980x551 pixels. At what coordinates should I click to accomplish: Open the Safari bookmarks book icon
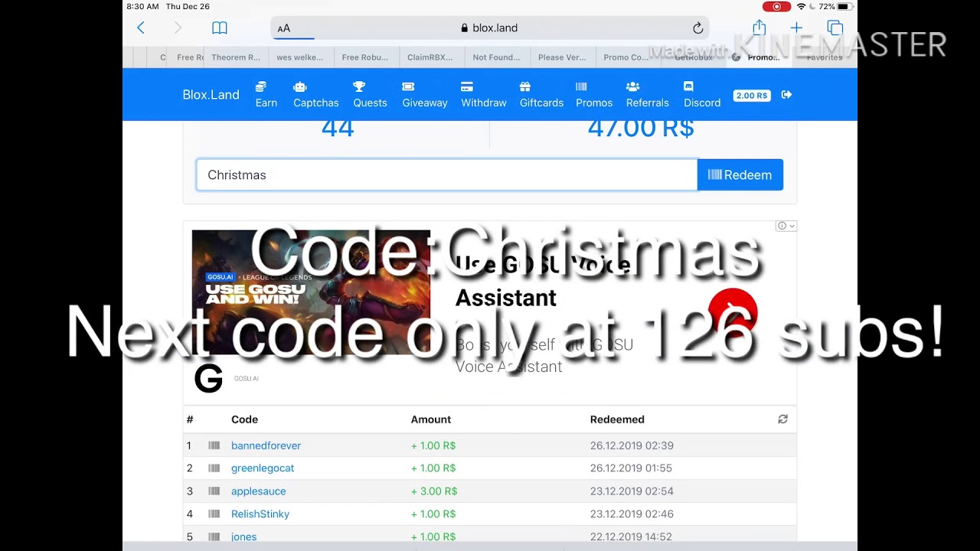[x=220, y=28]
